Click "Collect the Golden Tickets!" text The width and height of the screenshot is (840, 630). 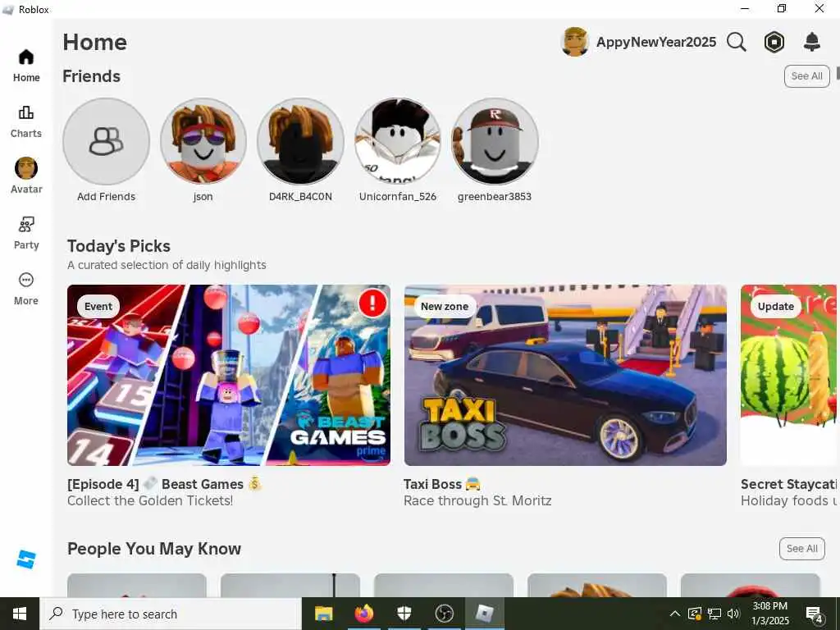151,501
